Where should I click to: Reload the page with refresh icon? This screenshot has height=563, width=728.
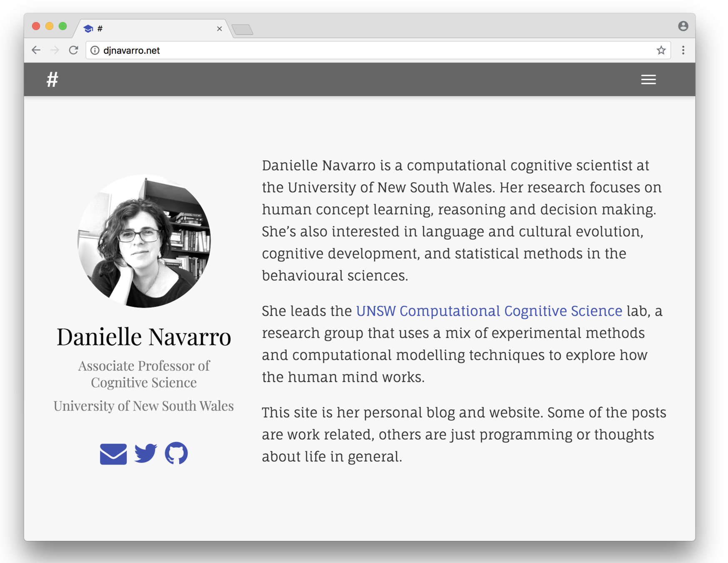[74, 50]
